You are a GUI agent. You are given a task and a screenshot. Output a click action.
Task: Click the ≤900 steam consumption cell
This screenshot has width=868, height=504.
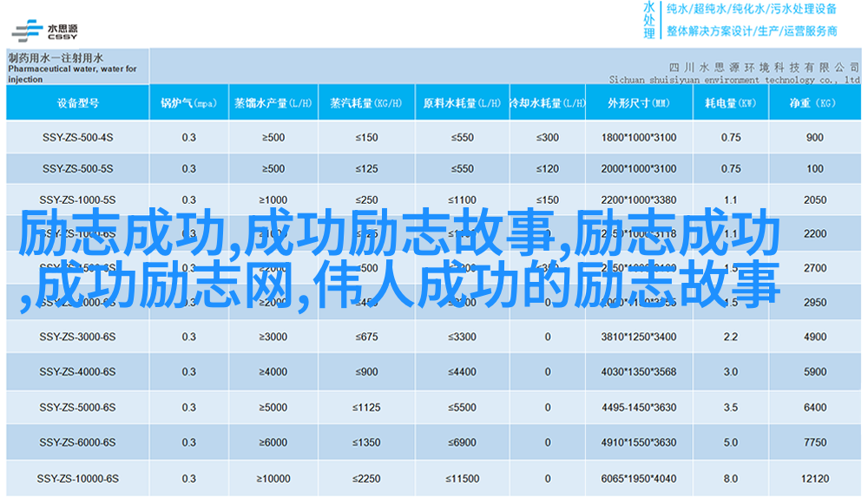tap(366, 372)
